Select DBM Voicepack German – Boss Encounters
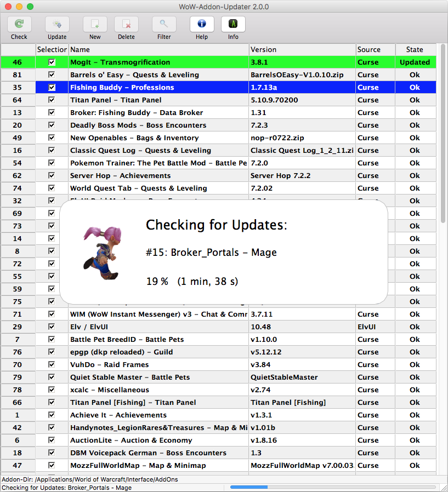Viewport: 448px width, 492px height. (218, 453)
